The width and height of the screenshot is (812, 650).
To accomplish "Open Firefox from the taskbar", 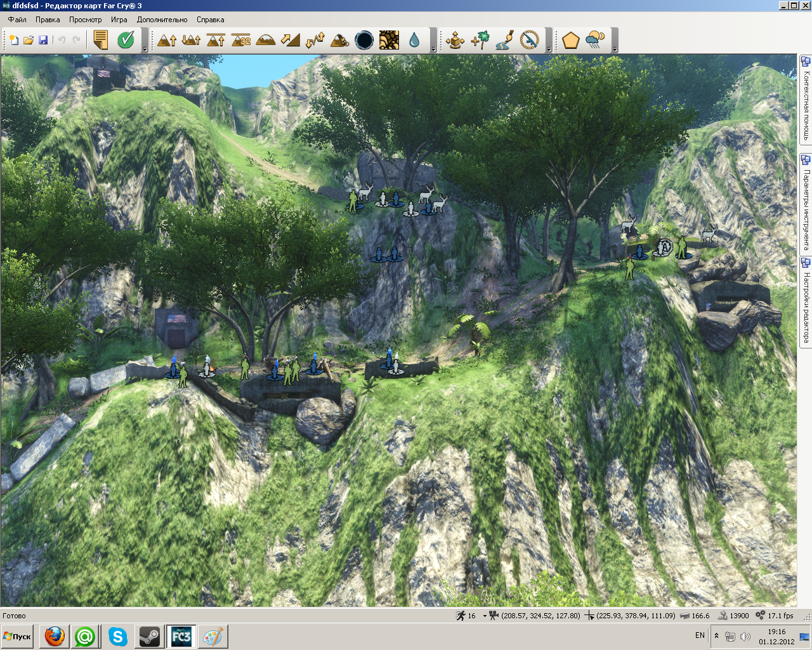I will [x=55, y=637].
